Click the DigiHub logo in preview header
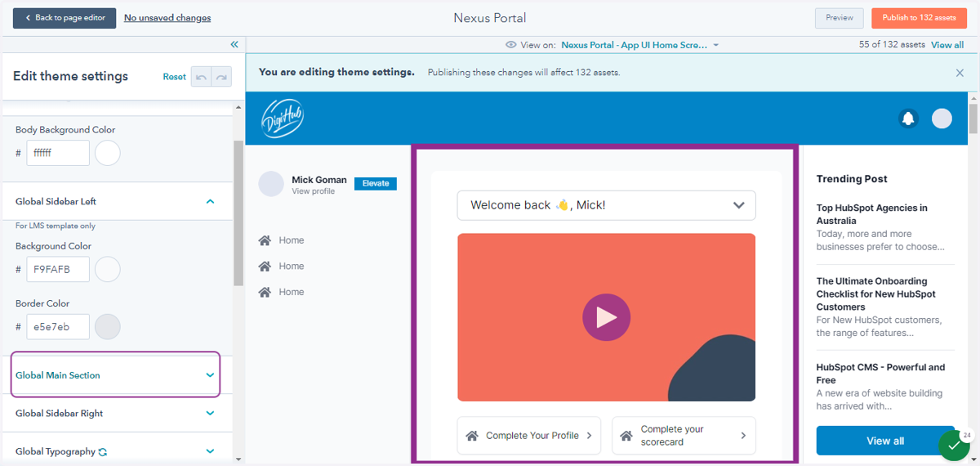This screenshot has height=466, width=980. click(283, 119)
